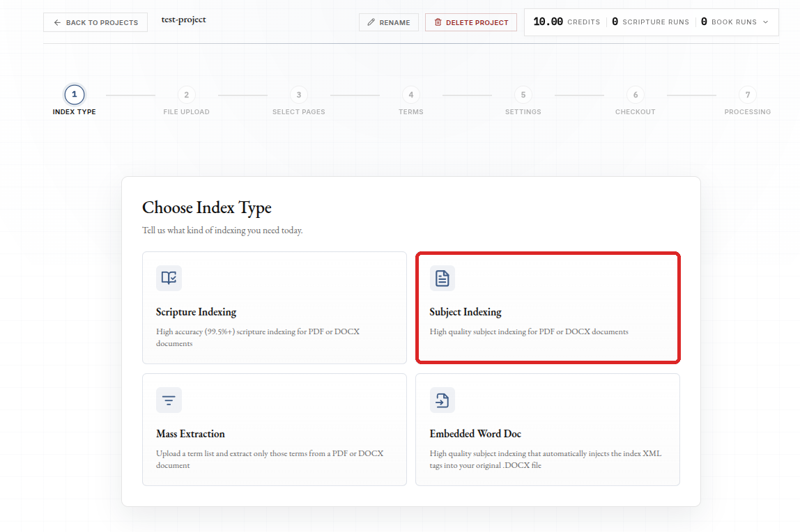Choose the Subject Indexing card title
Image resolution: width=800 pixels, height=532 pixels.
coord(466,312)
